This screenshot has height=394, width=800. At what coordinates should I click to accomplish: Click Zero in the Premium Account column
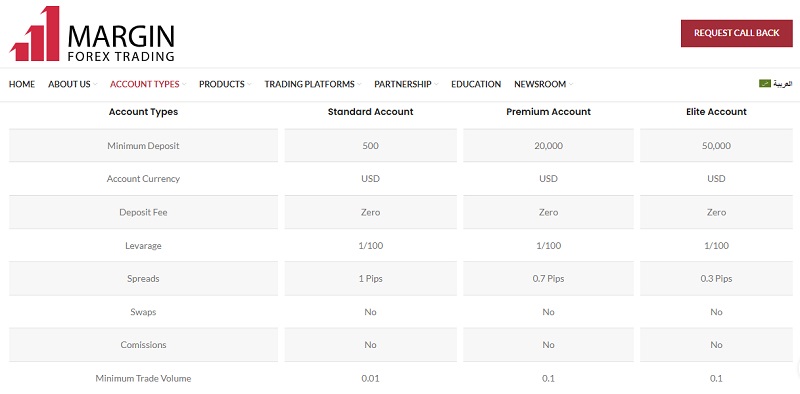[548, 212]
